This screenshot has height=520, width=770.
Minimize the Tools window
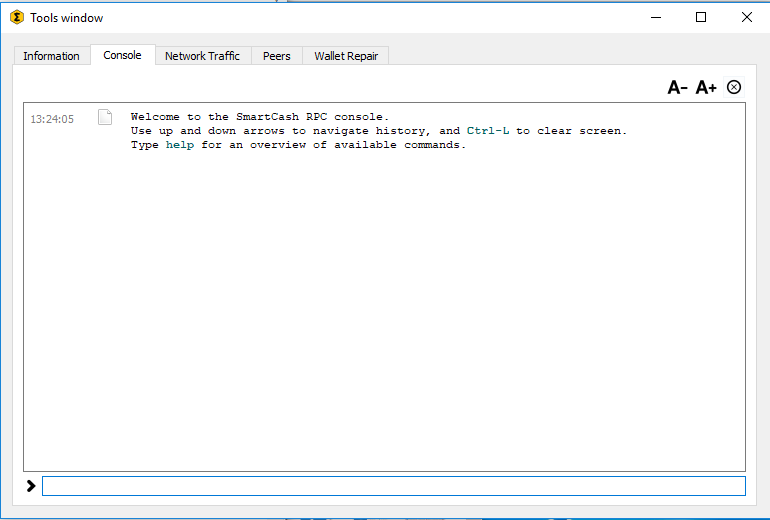pyautogui.click(x=656, y=17)
